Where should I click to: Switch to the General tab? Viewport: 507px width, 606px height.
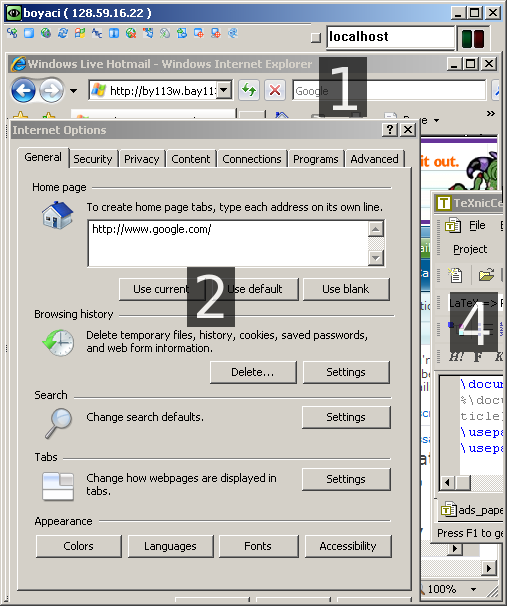[43, 157]
